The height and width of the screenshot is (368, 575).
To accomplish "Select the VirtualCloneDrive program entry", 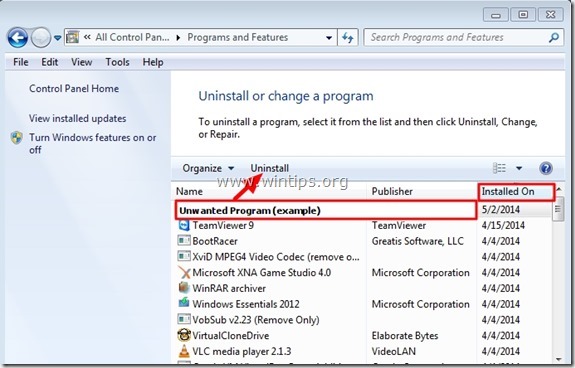I will click(231, 335).
